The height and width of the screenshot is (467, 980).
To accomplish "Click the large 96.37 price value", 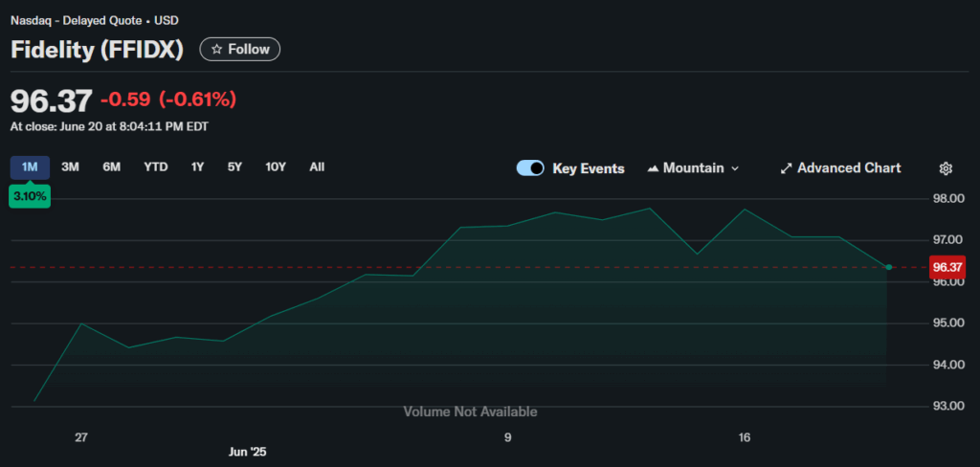I will tap(52, 100).
